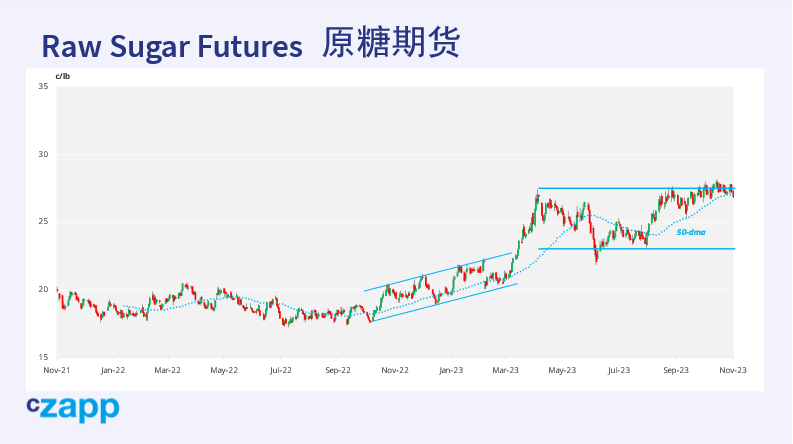793x444 pixels.
Task: Click the 25 y-axis value
Action: (43, 222)
